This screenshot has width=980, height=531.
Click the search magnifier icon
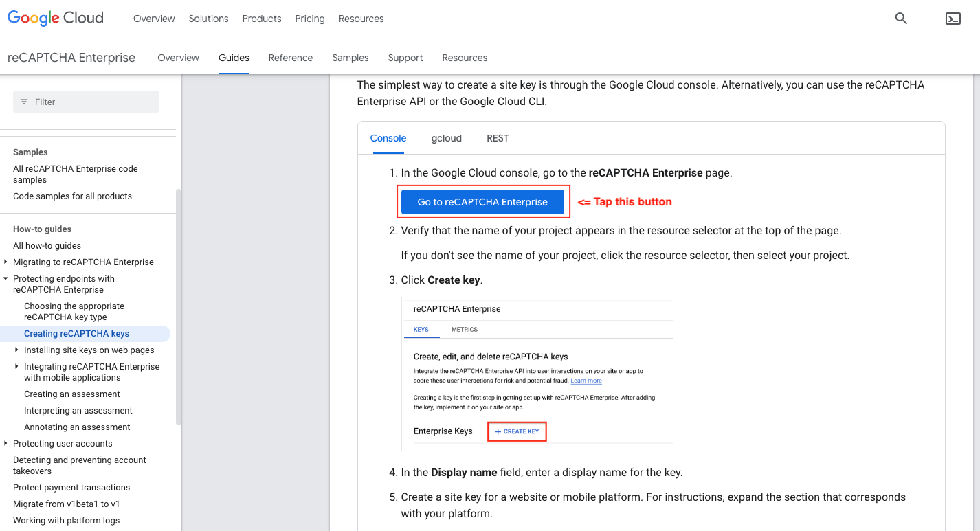pyautogui.click(x=901, y=19)
